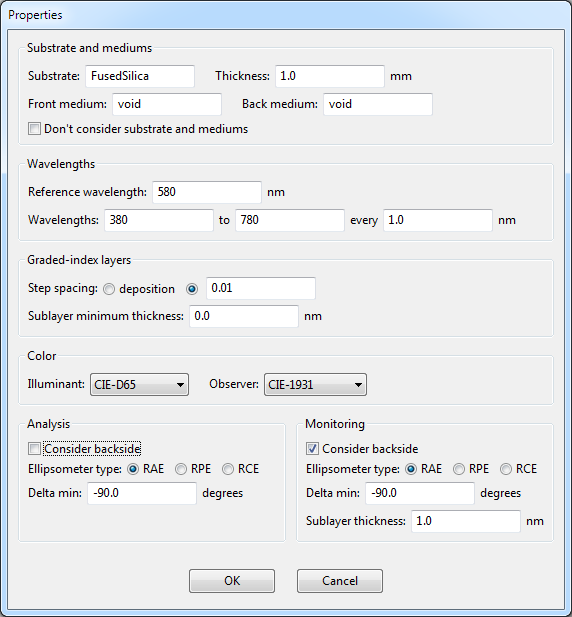Choose RCE ellipsometer type in Monitoring
Viewport: 572px width, 617px height.
(x=506, y=469)
